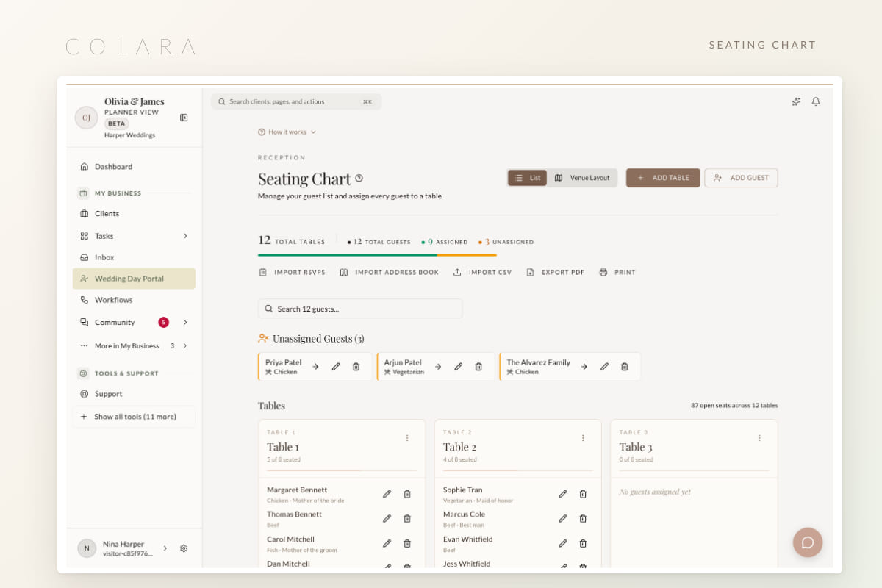Viewport: 882px width, 588px height.
Task: Switch to List view
Action: coord(528,178)
